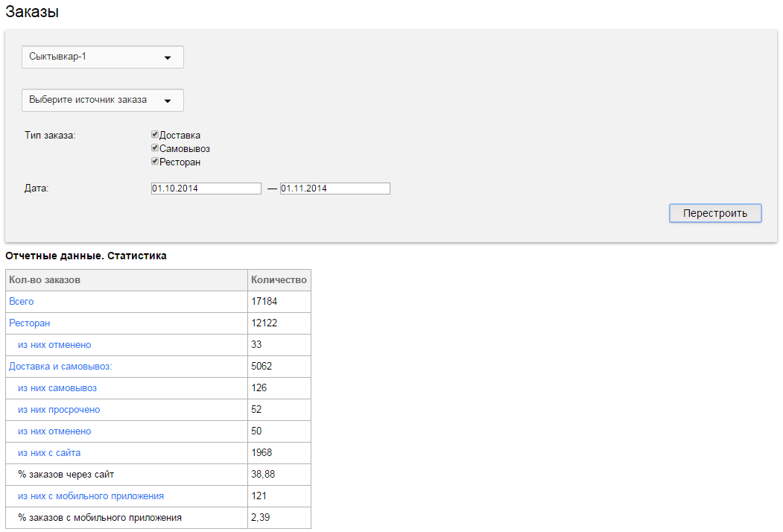Toggle the Самовывоз checkbox
The height and width of the screenshot is (532, 783).
155,148
